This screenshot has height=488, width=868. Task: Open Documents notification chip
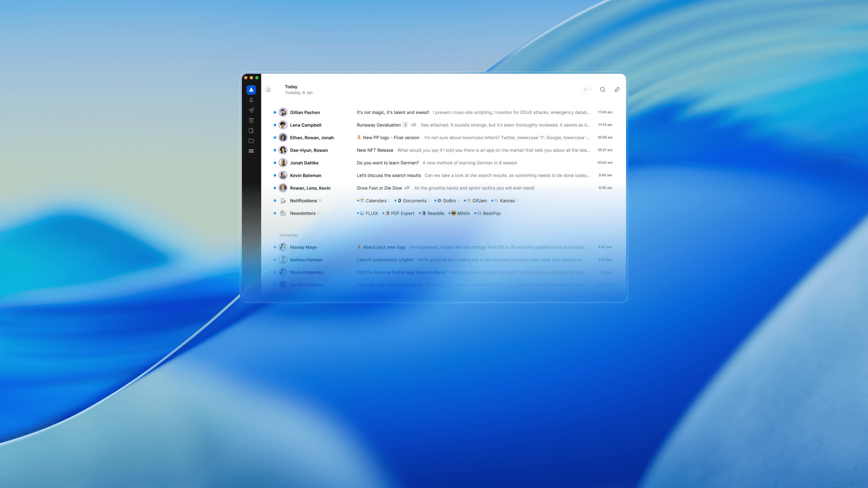[x=412, y=201]
